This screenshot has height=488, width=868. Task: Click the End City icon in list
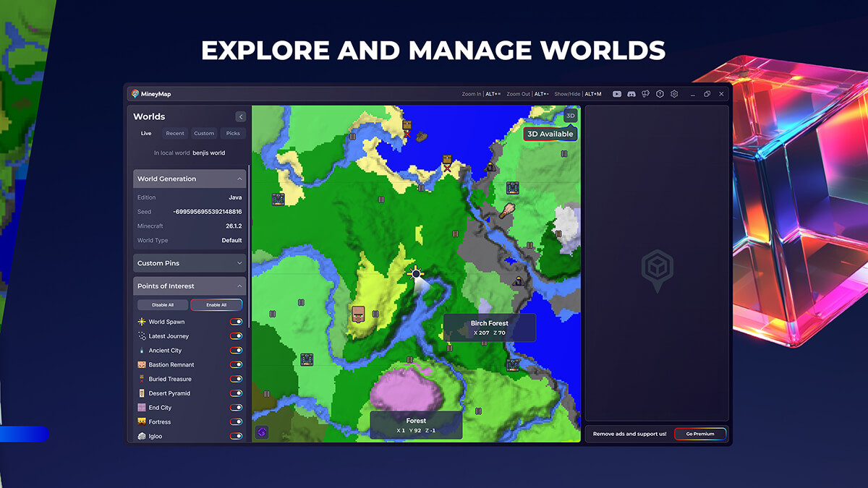click(142, 408)
